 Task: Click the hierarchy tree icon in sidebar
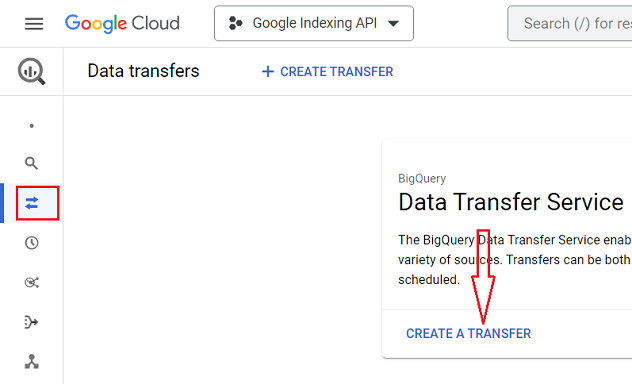point(31,361)
